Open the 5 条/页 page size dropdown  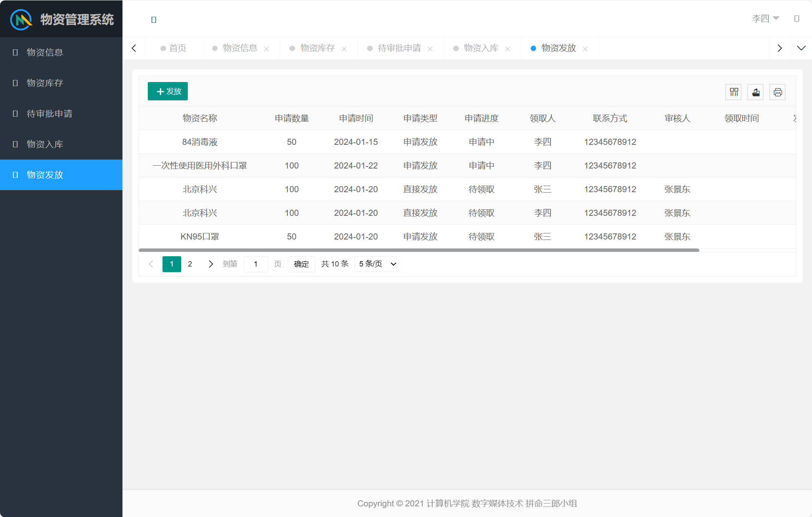[x=376, y=264]
